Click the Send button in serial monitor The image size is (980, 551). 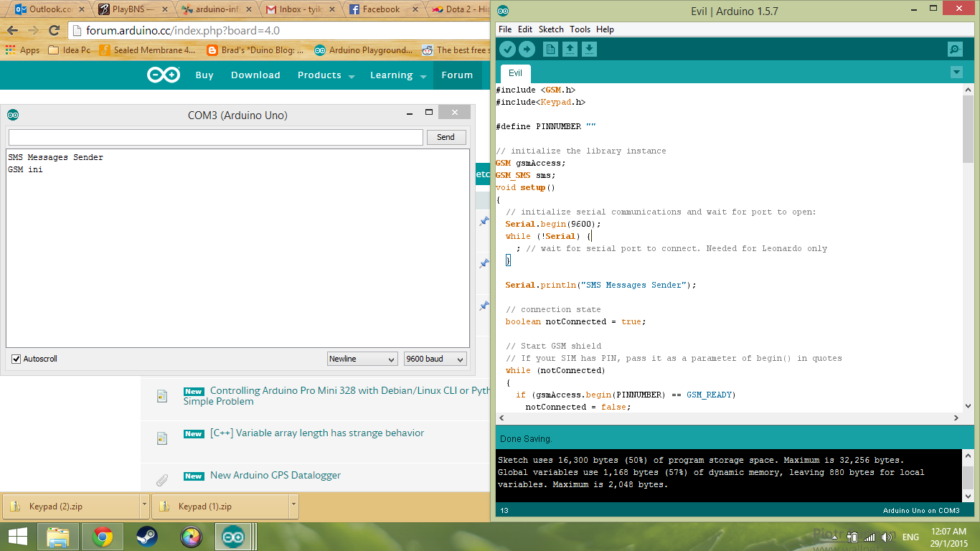pos(446,137)
